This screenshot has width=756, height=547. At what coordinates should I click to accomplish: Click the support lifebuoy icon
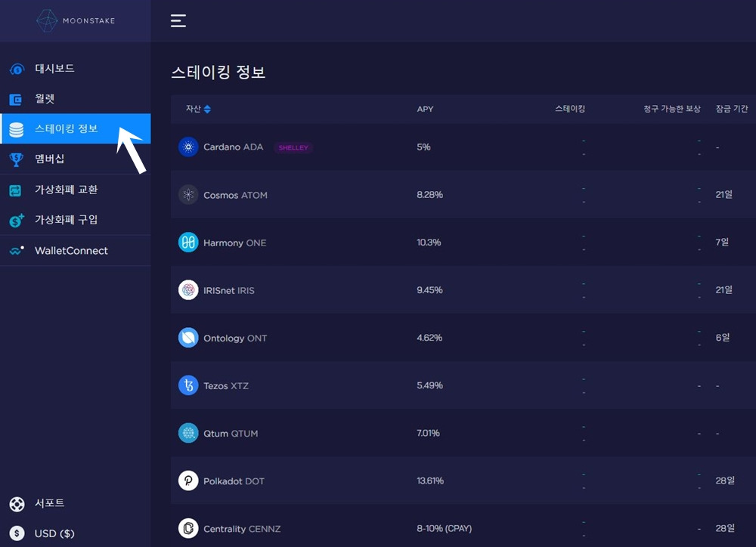coord(17,504)
